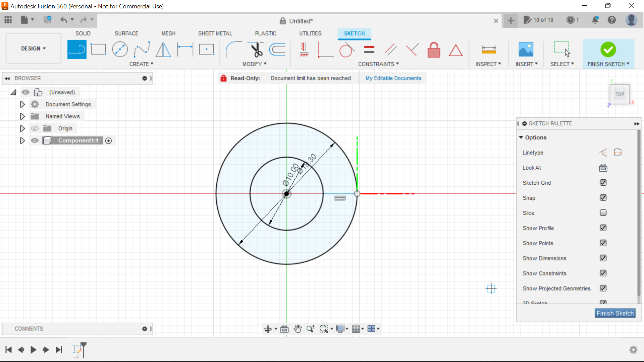Toggle the Slice checkbox option
Viewport: 644px width, 362px height.
(602, 213)
